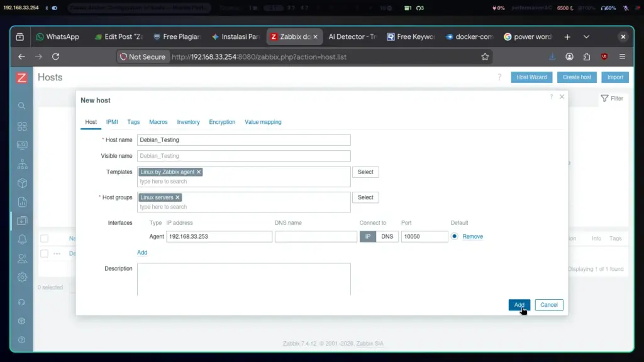Click agent DNS name field
Image resolution: width=644 pixels, height=362 pixels.
(316, 236)
